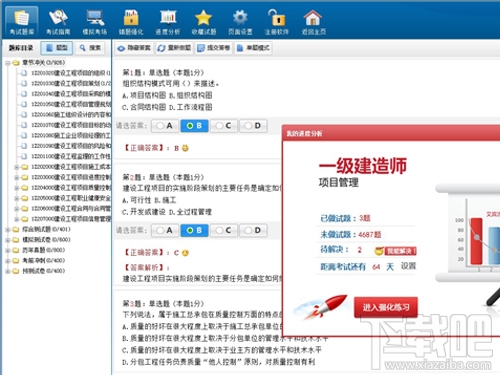Expand the 综合测试题 tree node
The height and width of the screenshot is (375, 500).
tap(7, 229)
